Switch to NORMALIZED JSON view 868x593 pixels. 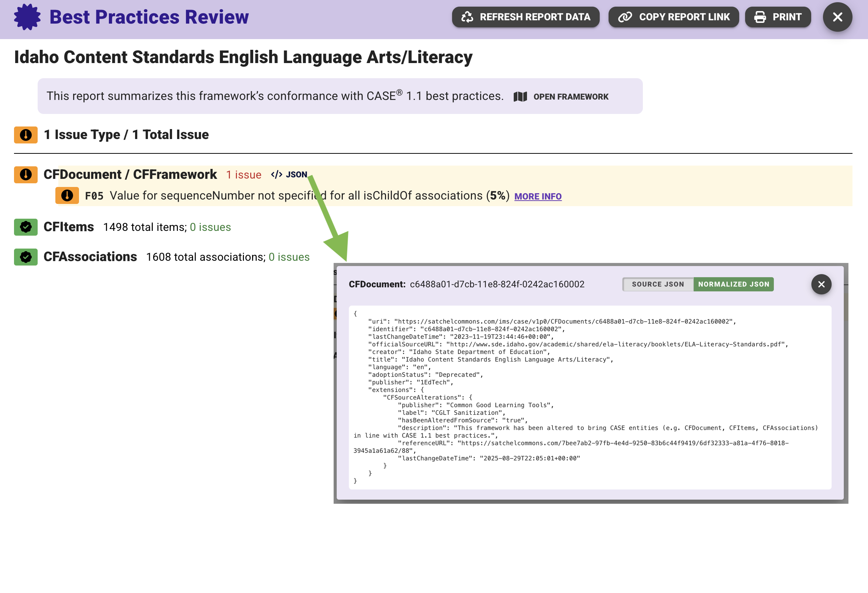click(x=733, y=284)
